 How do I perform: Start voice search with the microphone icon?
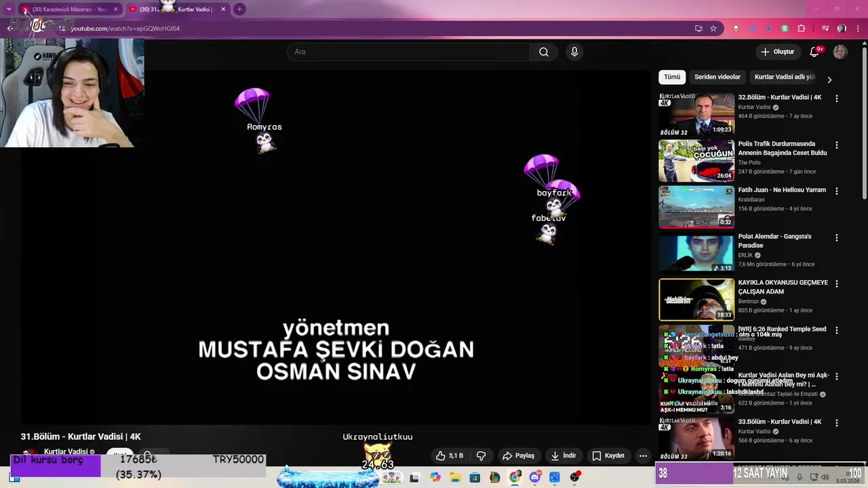point(574,52)
